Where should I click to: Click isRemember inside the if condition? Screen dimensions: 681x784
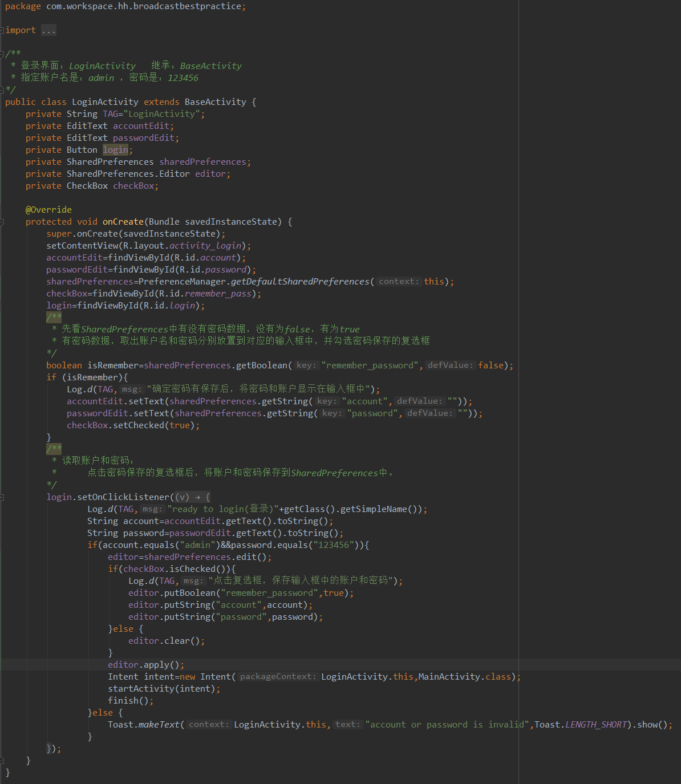point(92,377)
